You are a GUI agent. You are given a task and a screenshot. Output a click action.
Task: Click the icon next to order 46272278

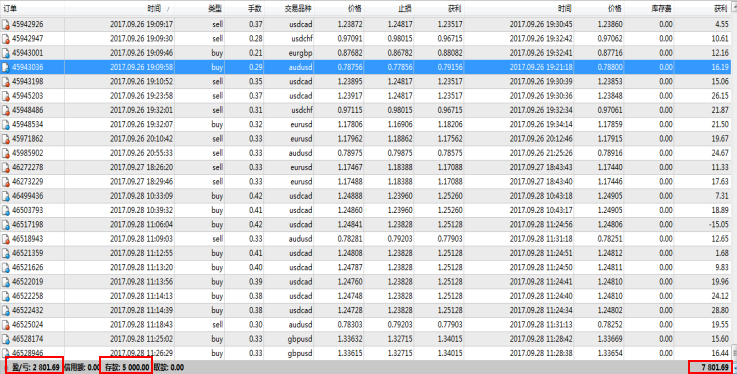pyautogui.click(x=6, y=167)
